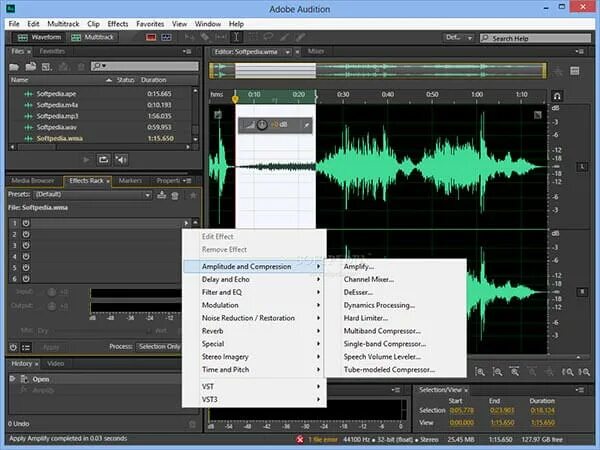Adjust the HUD amplitude gain knob
Screen dimensions: 600x450
point(262,125)
